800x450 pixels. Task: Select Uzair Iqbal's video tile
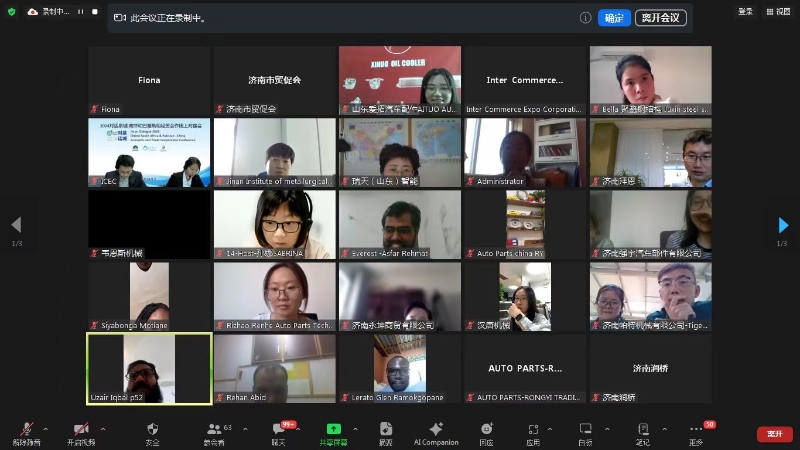click(149, 368)
